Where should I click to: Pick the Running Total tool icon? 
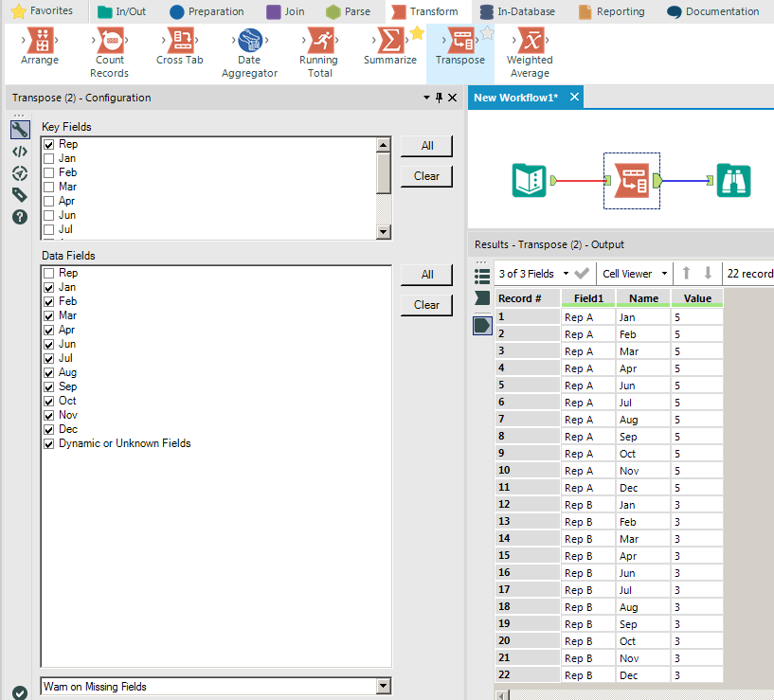(x=319, y=40)
